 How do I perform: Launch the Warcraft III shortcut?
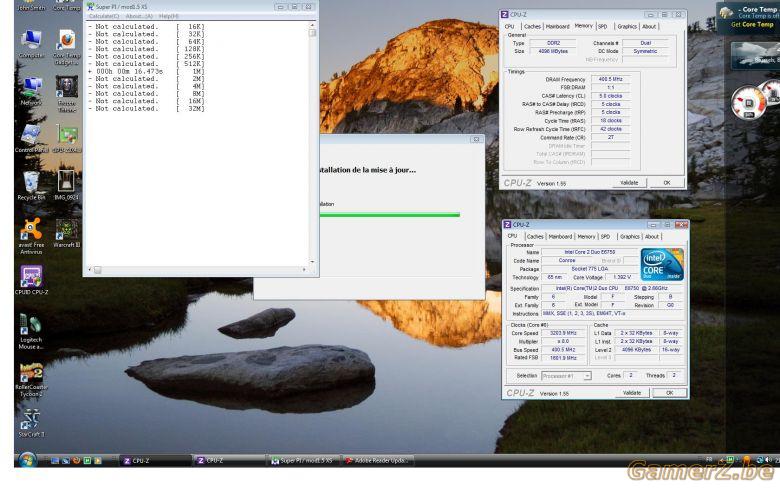pos(67,233)
